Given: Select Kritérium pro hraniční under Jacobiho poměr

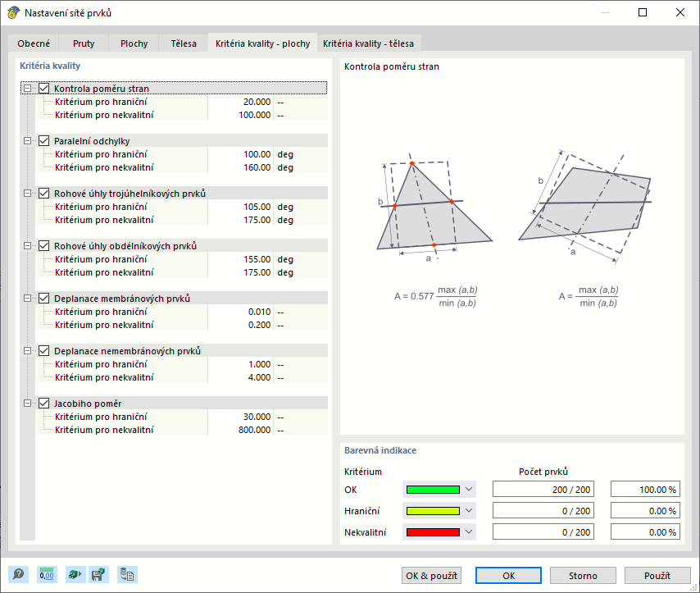Looking at the screenshot, I should [x=101, y=417].
